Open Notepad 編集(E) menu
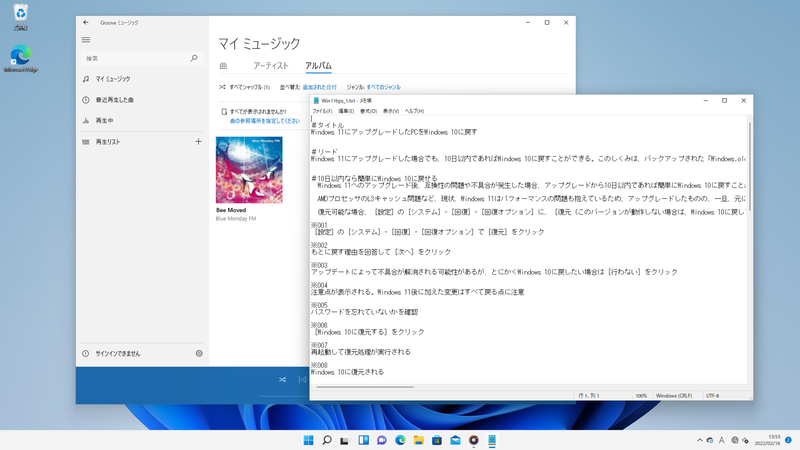This screenshot has width=800, height=450. click(x=346, y=111)
